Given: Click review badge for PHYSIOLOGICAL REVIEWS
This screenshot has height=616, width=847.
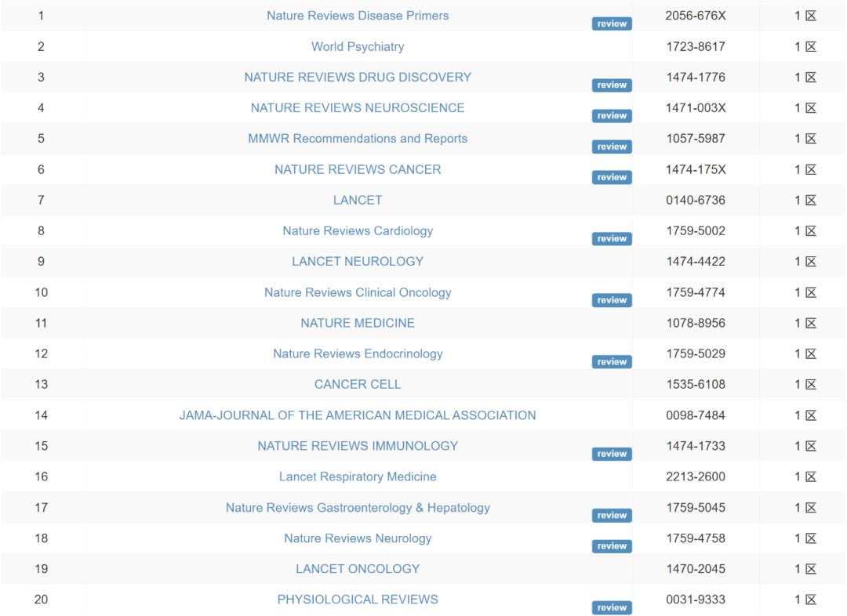Looking at the screenshot, I should point(612,608).
